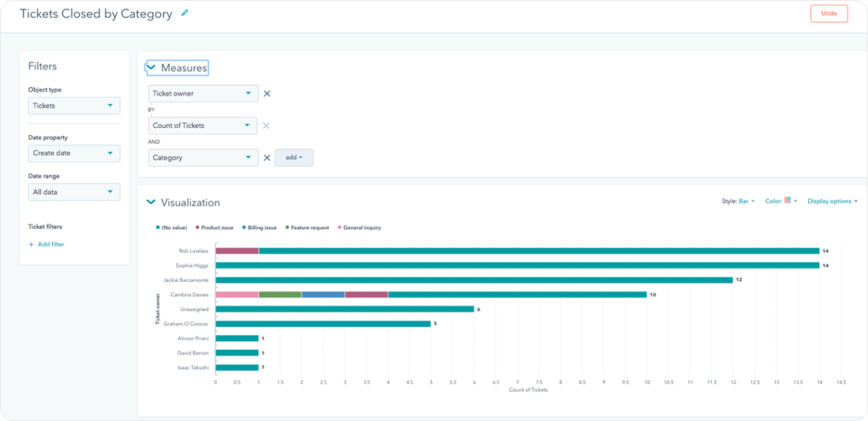Open the All data date range dropdown
This screenshot has width=868, height=421.
74,192
